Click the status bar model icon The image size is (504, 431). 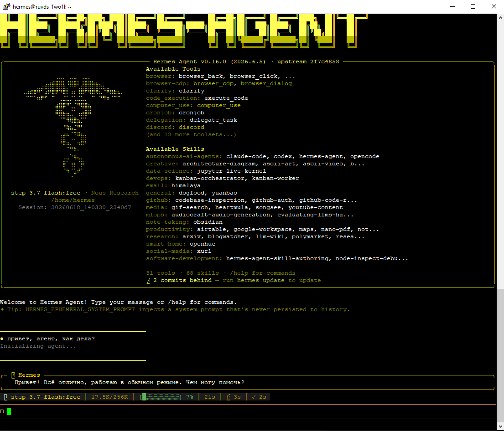tap(6, 397)
